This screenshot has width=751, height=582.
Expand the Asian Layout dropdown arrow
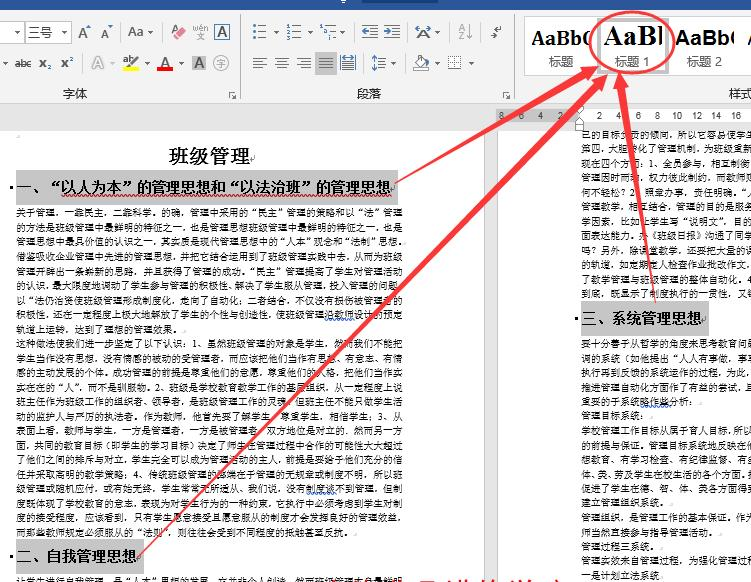[438, 33]
